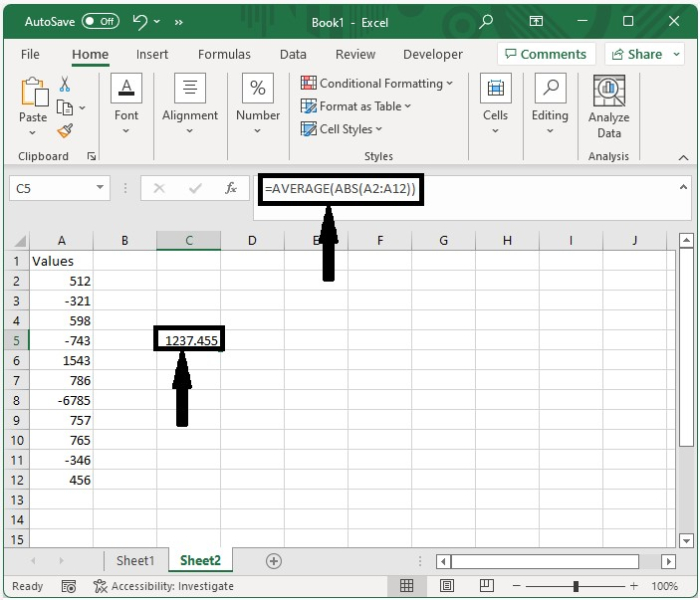Click zoom out minus icon
Viewport: 700px width, 600px height.
(517, 586)
